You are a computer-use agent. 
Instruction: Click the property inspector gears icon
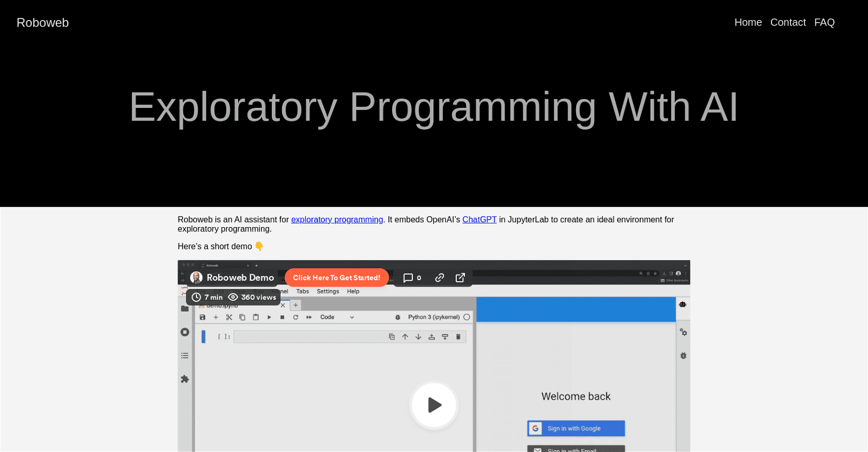pyautogui.click(x=684, y=332)
